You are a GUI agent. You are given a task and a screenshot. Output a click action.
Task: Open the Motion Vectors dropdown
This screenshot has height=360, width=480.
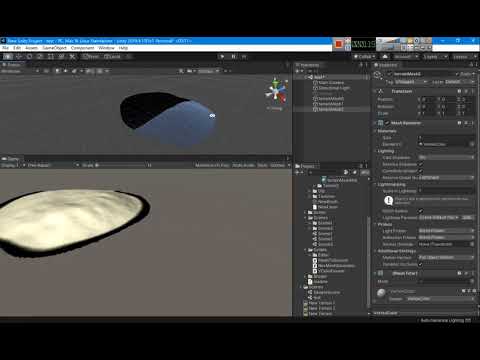(446, 258)
